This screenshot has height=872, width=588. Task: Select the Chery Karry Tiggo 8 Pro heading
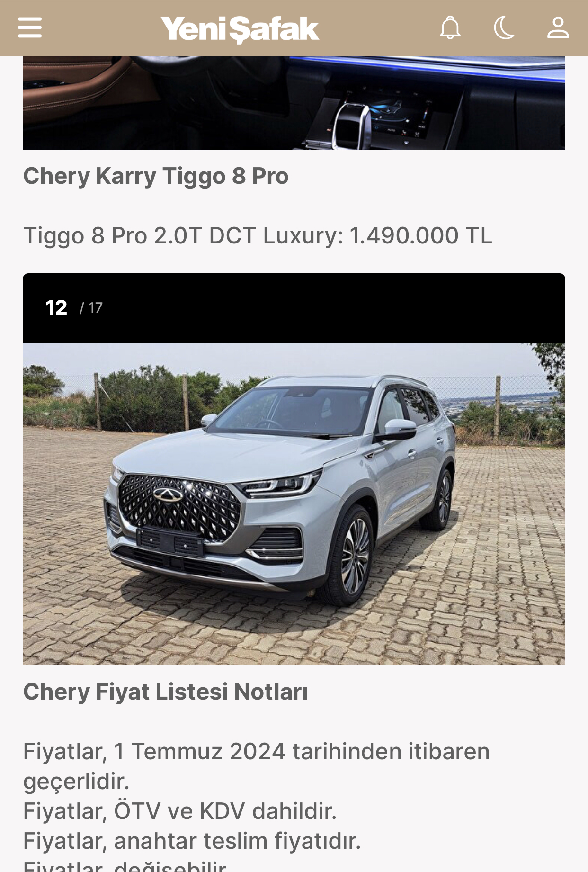[156, 176]
